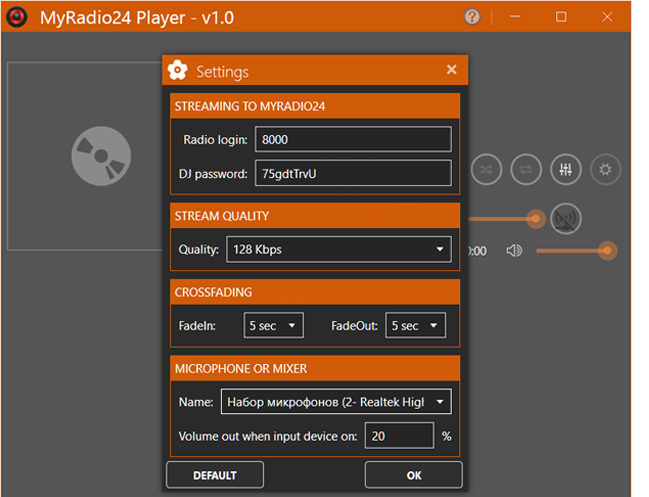Click the settings gear icon in player
This screenshot has height=497, width=649.
click(605, 169)
